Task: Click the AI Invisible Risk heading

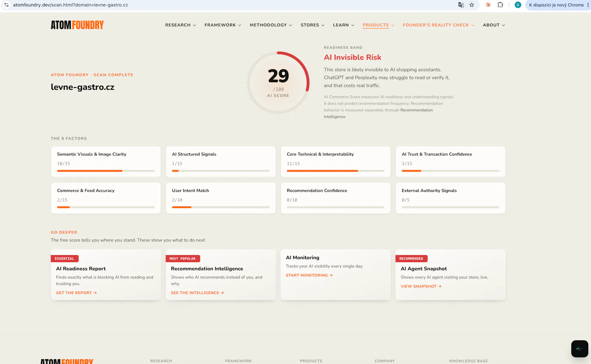Action: 352,57
